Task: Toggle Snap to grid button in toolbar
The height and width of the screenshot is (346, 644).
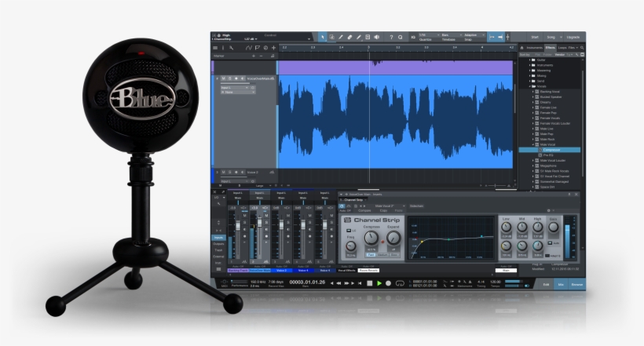Action: [492, 37]
